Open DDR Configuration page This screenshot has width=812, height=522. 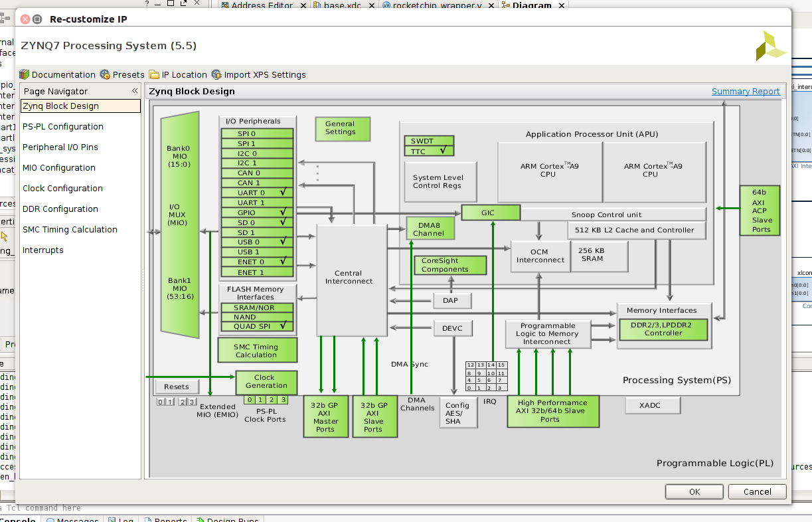(60, 209)
